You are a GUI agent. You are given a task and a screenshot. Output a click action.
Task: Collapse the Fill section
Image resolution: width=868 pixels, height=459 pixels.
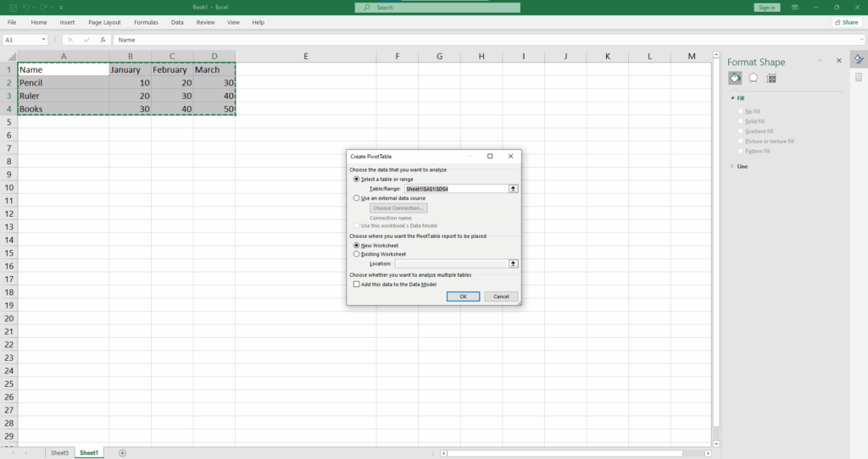[x=732, y=98]
